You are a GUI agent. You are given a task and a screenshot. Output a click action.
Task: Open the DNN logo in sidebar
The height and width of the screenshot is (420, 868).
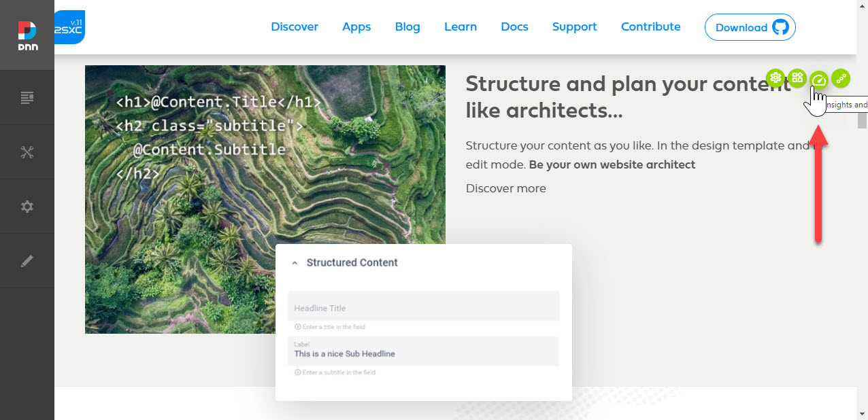point(27,35)
